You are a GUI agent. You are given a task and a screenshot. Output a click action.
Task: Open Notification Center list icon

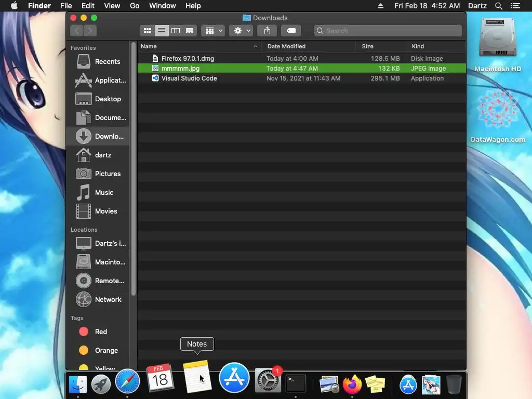(x=515, y=6)
